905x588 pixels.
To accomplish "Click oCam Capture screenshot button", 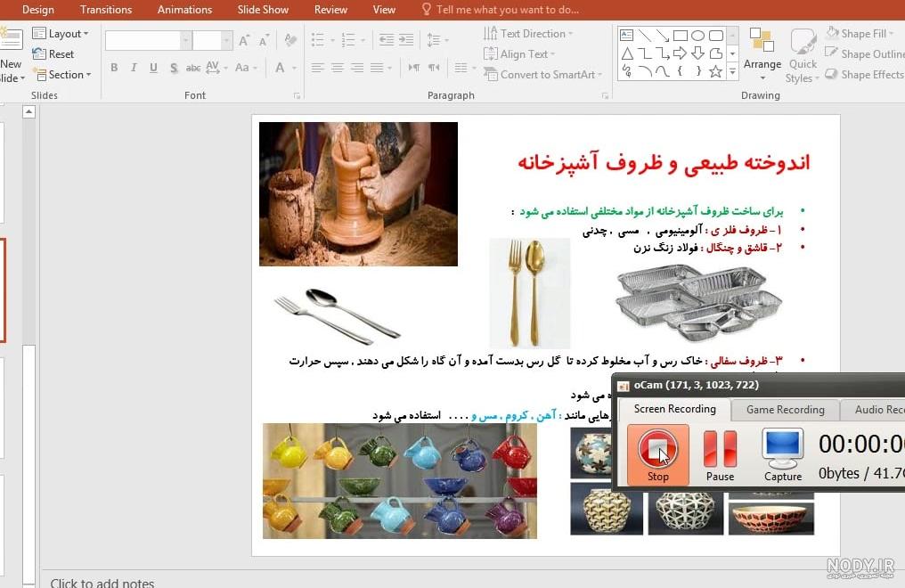I will pos(783,454).
